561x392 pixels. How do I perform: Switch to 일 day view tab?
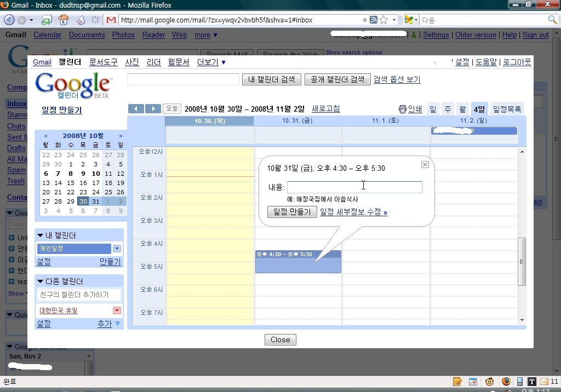coord(433,109)
